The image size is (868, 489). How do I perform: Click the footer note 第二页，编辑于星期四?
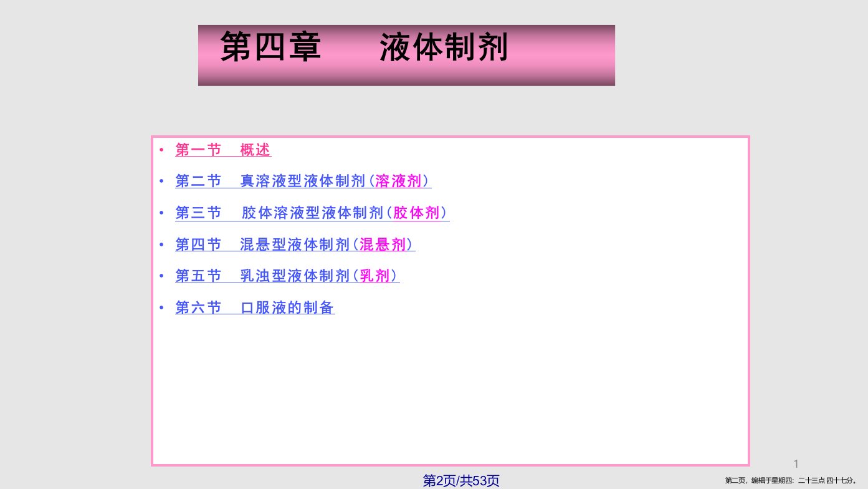(x=791, y=480)
